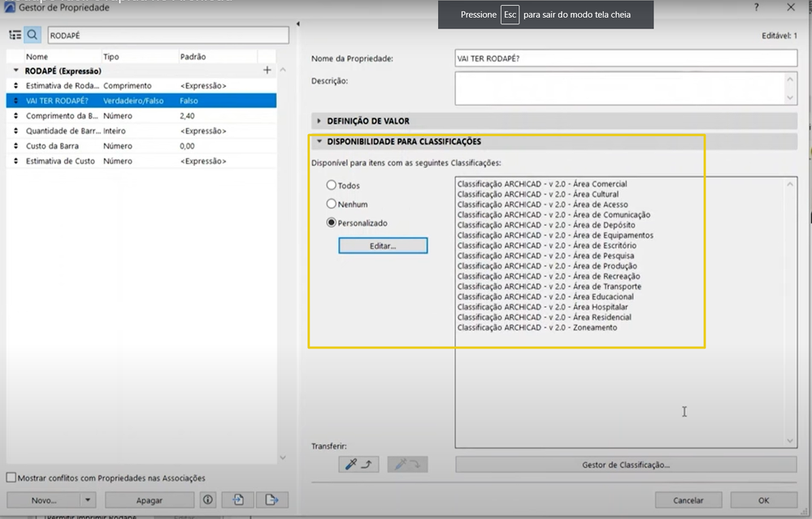Viewport: 812px width, 519px height.
Task: Select the Personalizado radio option
Action: coord(331,223)
